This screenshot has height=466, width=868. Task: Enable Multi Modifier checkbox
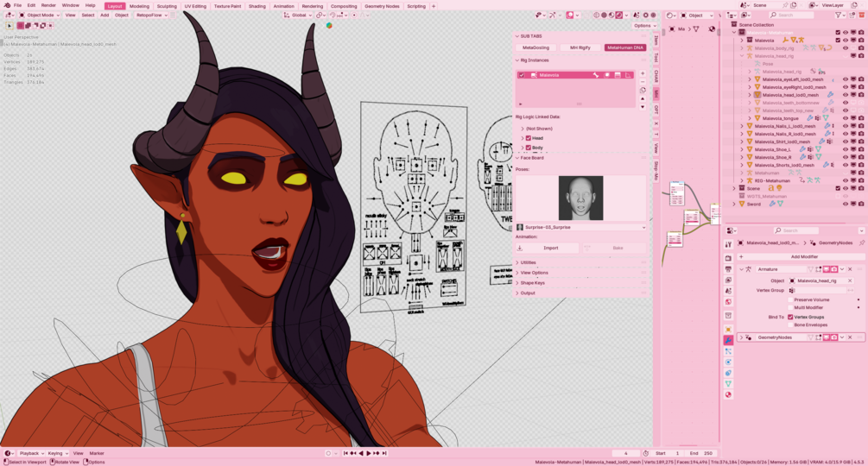point(790,307)
